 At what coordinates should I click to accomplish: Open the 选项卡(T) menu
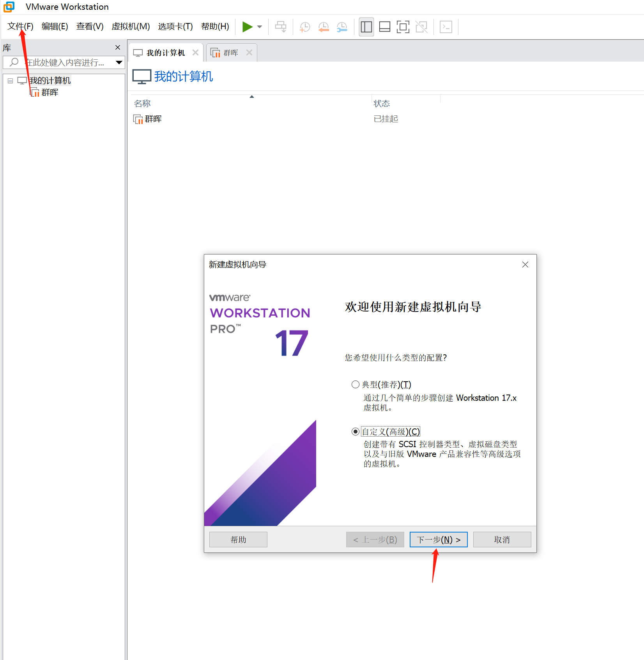[175, 27]
